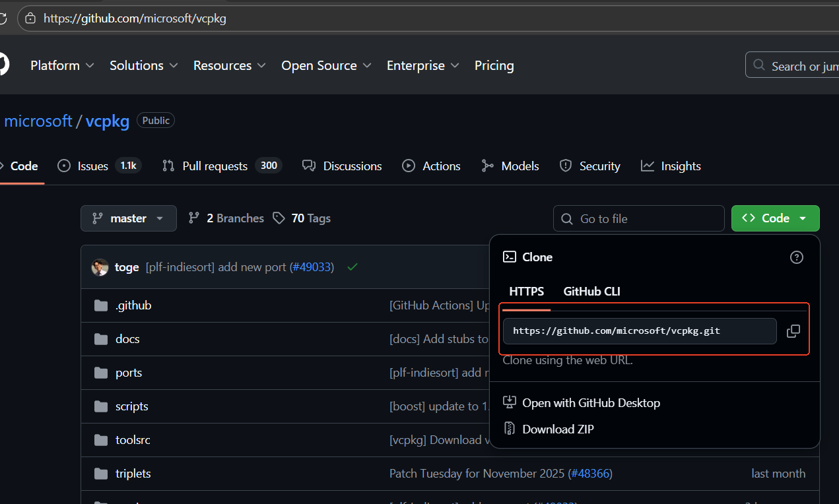Click the GitHub Desktop download icon

[x=509, y=402]
